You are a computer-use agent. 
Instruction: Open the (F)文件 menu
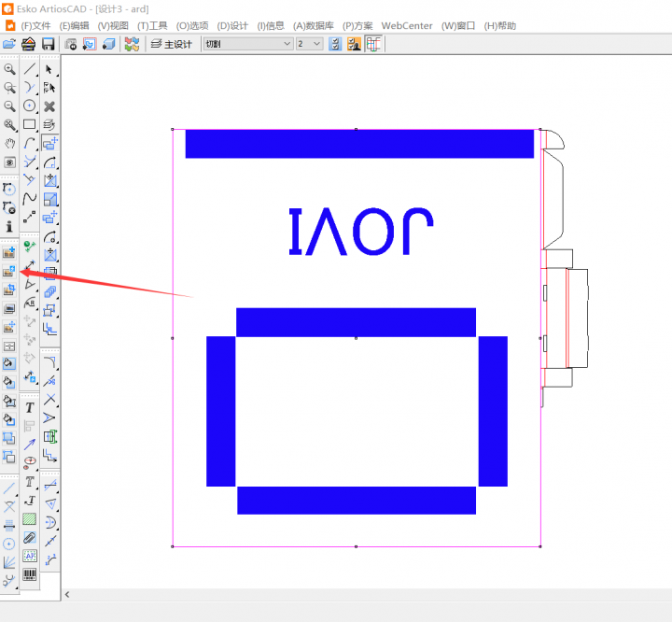(x=35, y=25)
